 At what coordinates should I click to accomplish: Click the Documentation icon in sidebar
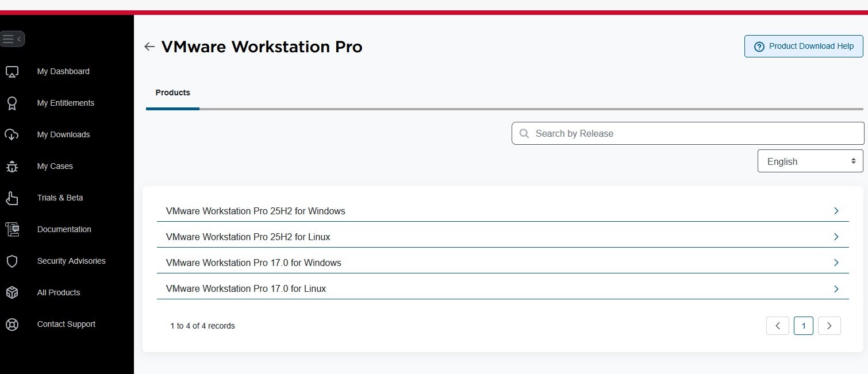[12, 230]
